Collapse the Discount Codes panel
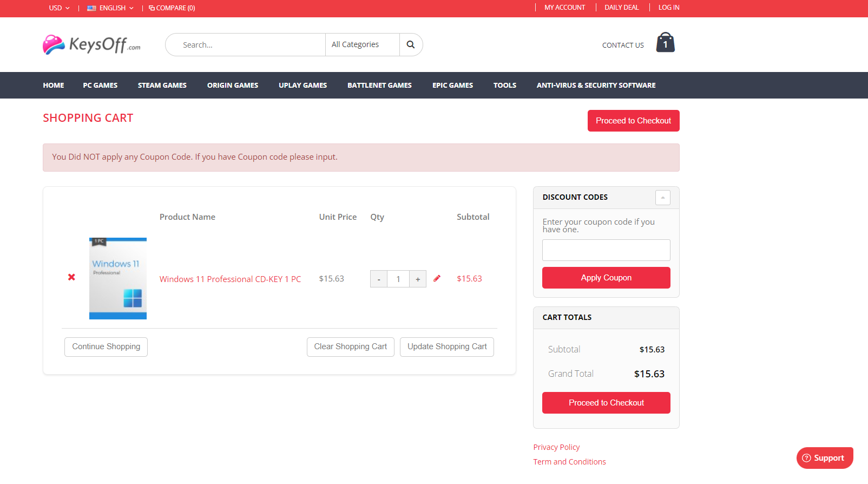Viewport: 868px width, 484px height. click(x=662, y=198)
